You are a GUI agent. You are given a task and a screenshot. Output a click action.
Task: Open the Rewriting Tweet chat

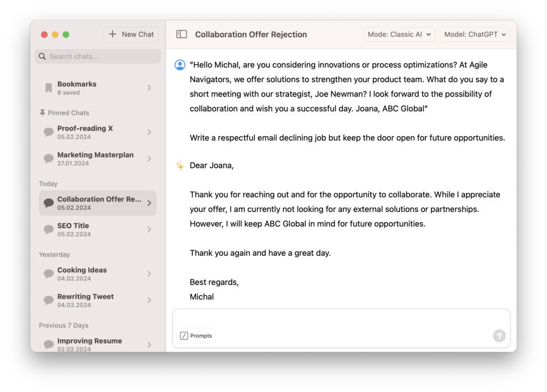pos(98,300)
